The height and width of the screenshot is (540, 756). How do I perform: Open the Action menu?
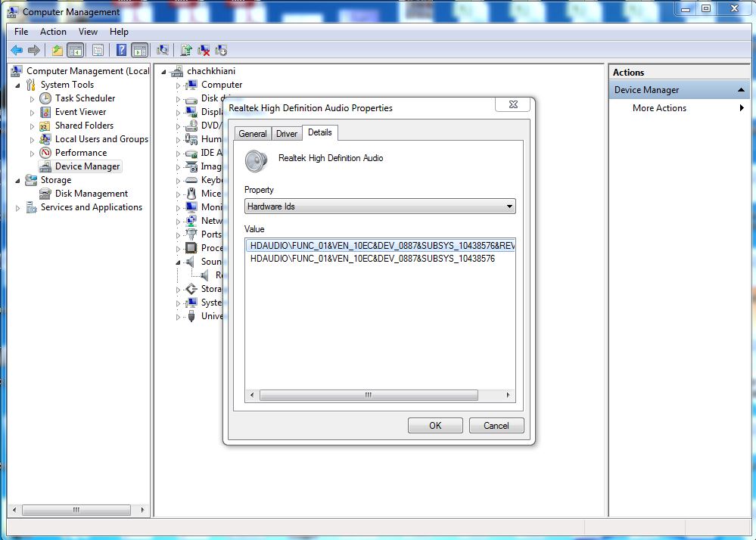tap(53, 32)
